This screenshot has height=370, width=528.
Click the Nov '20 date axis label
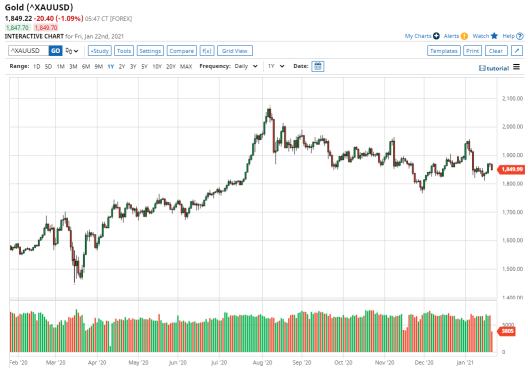tap(385, 363)
